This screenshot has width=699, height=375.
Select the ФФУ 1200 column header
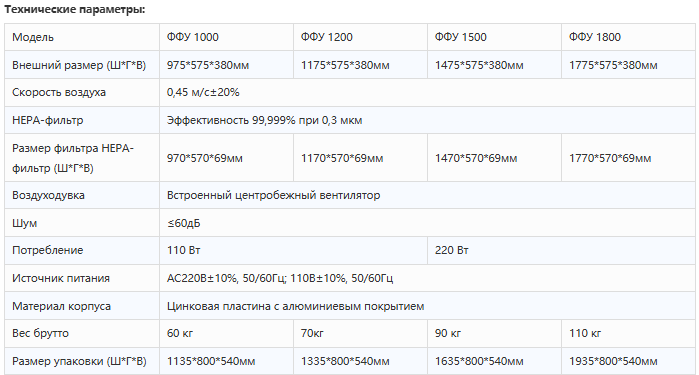click(x=360, y=37)
